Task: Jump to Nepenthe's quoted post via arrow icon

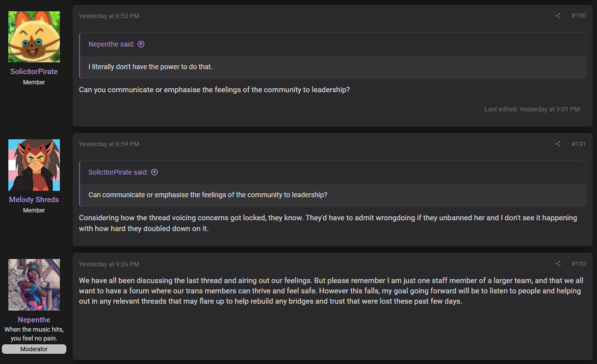Action: pyautogui.click(x=141, y=44)
